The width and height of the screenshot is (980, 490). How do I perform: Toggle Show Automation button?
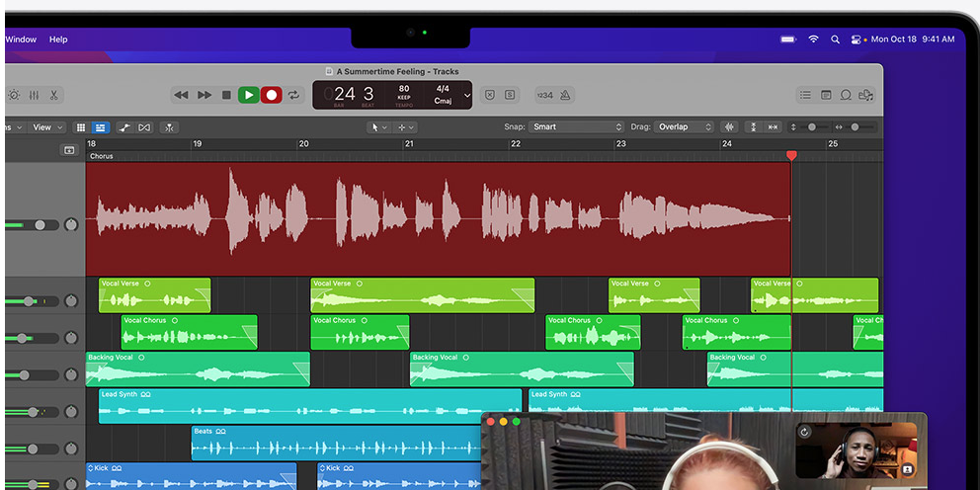pyautogui.click(x=124, y=127)
